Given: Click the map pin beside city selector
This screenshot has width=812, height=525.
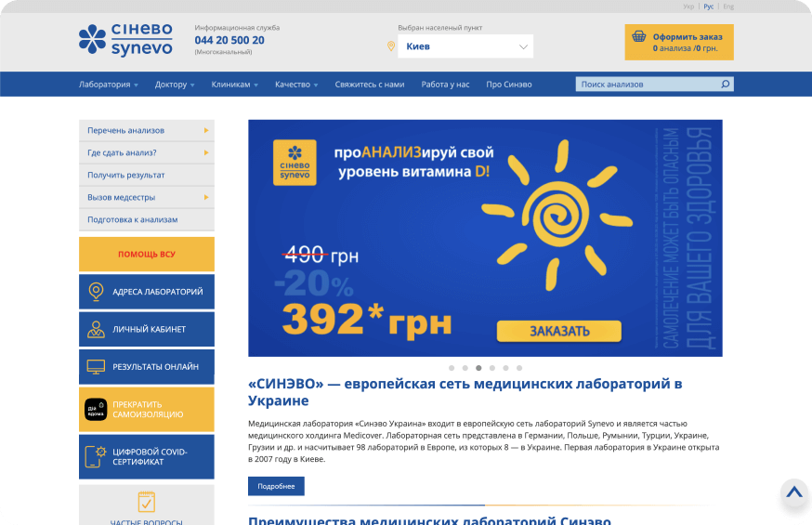Looking at the screenshot, I should 391,46.
